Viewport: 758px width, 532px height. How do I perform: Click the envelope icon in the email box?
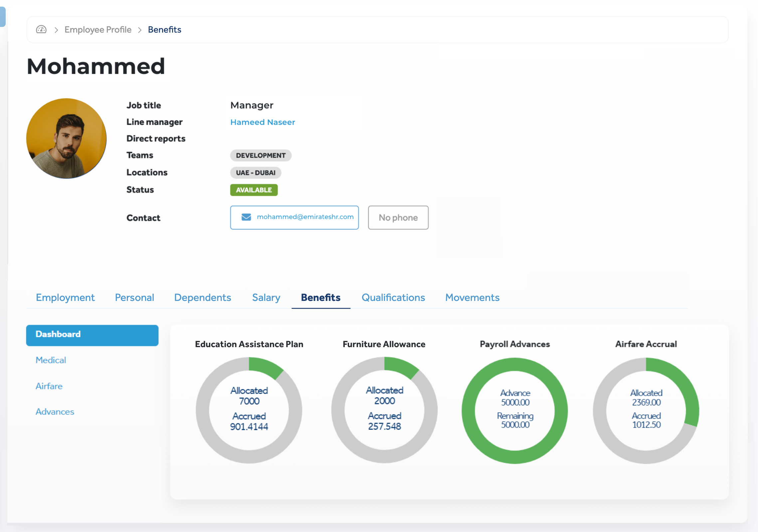(x=246, y=217)
